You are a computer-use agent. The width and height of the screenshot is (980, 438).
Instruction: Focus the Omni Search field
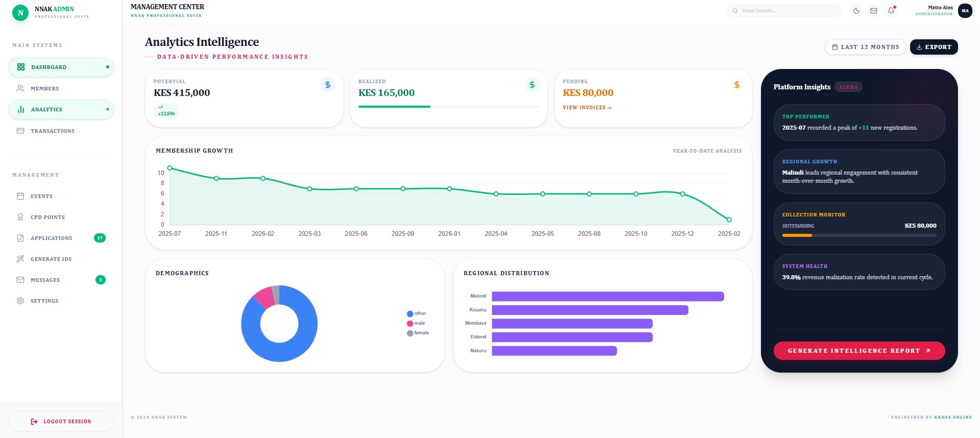[x=786, y=11]
